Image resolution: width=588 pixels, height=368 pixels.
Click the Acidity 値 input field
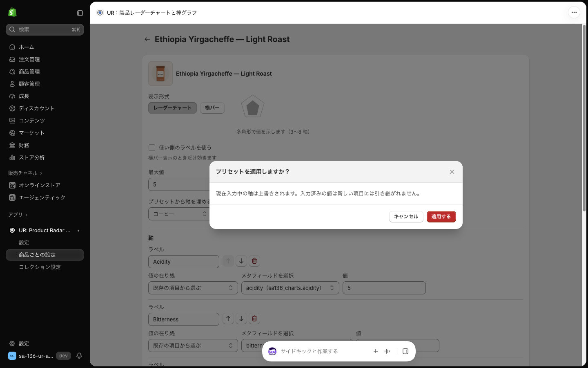click(384, 288)
